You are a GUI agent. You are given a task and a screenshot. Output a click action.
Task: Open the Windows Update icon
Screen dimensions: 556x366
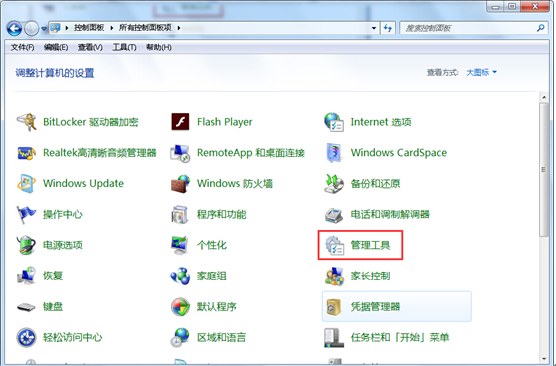pos(27,184)
